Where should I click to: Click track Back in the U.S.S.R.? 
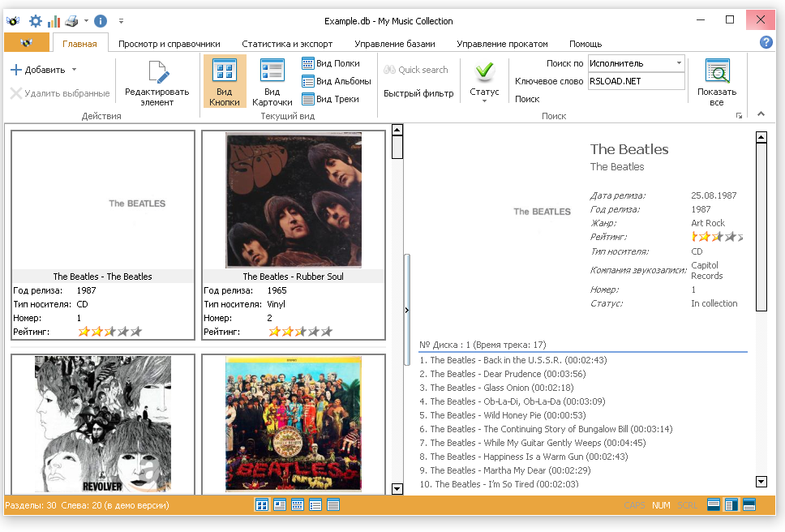point(513,360)
